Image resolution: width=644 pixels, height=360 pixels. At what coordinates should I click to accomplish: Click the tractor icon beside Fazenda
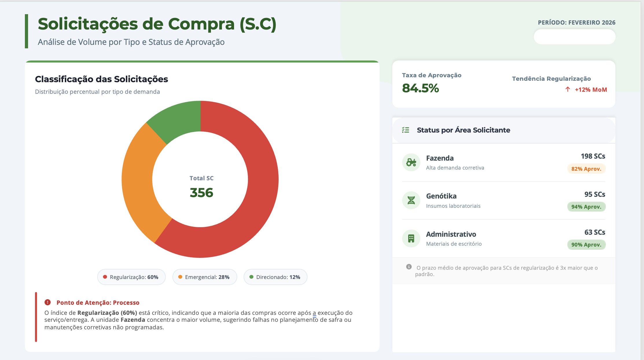pyautogui.click(x=411, y=162)
